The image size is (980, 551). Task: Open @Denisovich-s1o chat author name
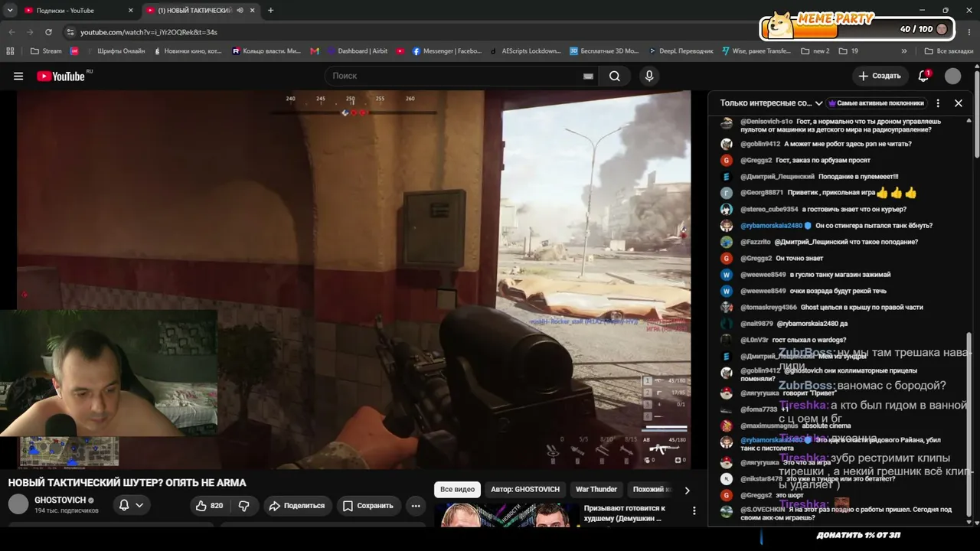click(766, 122)
